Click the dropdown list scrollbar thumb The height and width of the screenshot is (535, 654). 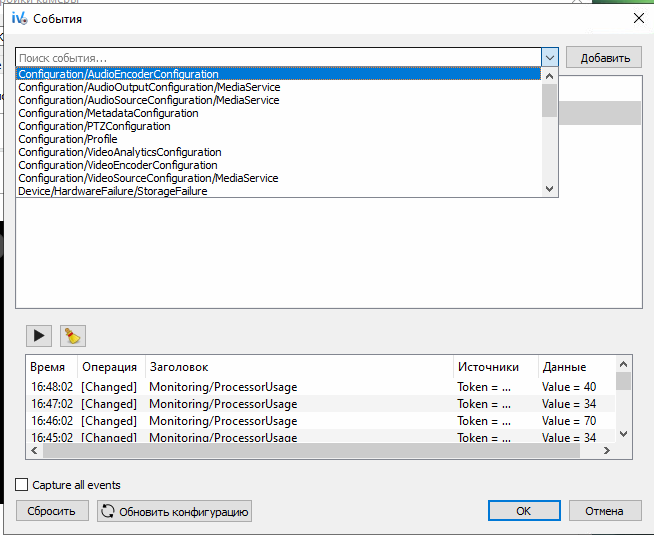coord(549,100)
